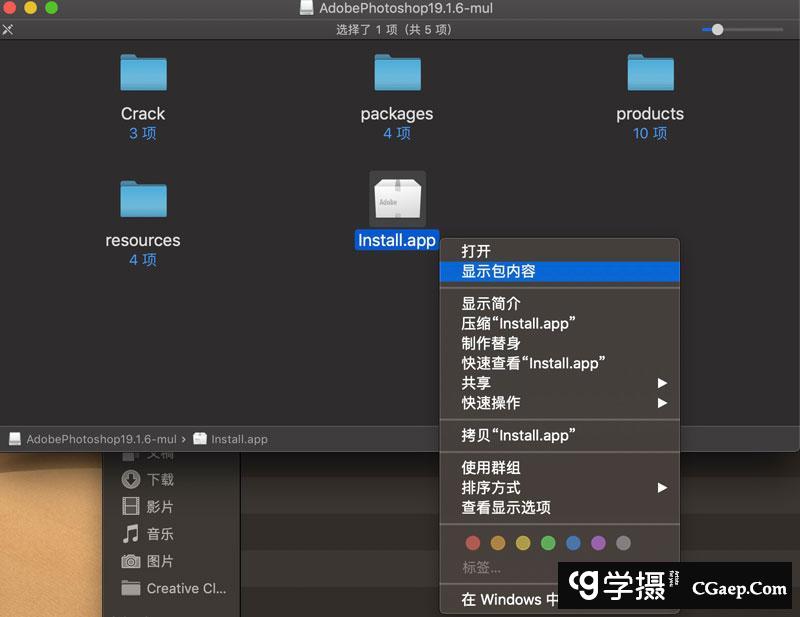Open Movies (影片) in the sidebar
The image size is (800, 617).
[160, 507]
